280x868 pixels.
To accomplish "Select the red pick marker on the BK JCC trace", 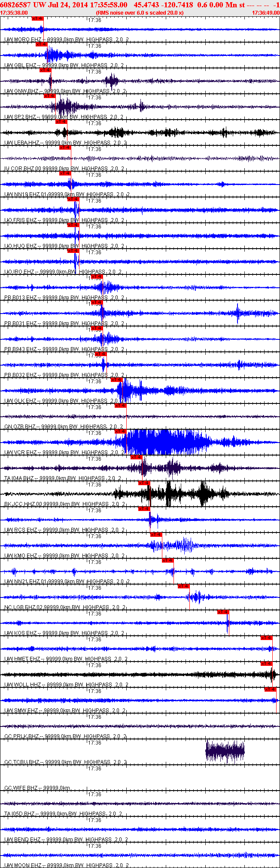I will [x=144, y=483].
